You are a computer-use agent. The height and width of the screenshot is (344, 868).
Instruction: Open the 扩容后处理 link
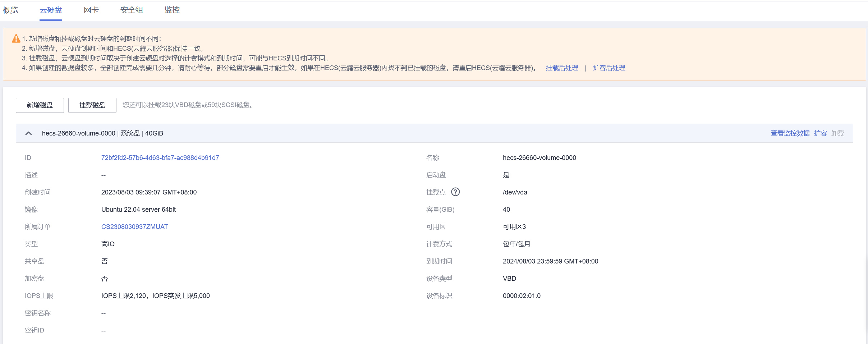[x=608, y=68]
